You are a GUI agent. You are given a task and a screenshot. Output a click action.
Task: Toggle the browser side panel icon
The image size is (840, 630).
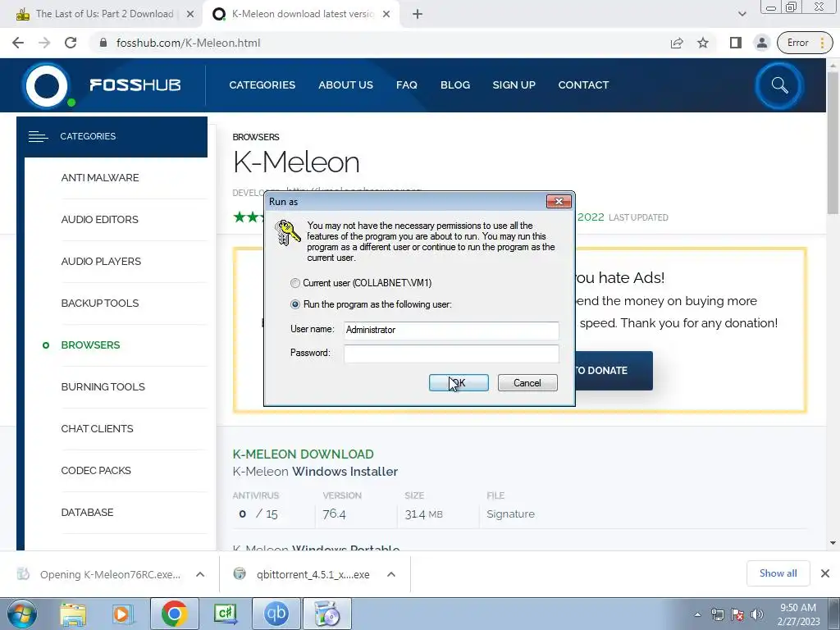(x=736, y=43)
